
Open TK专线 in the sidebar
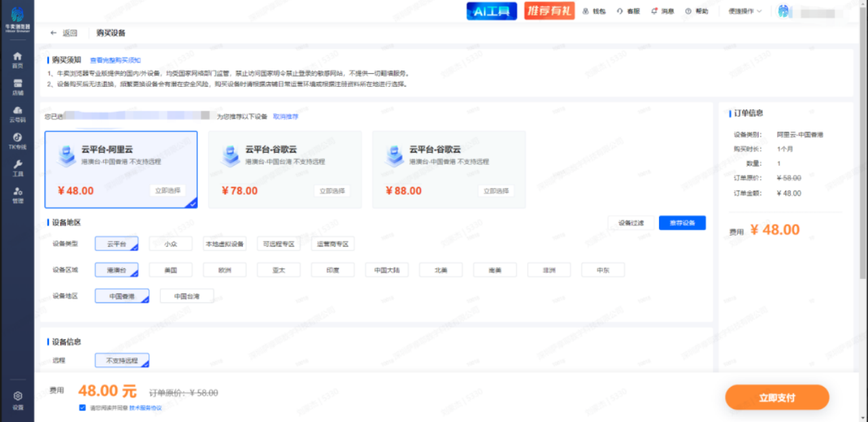17,141
